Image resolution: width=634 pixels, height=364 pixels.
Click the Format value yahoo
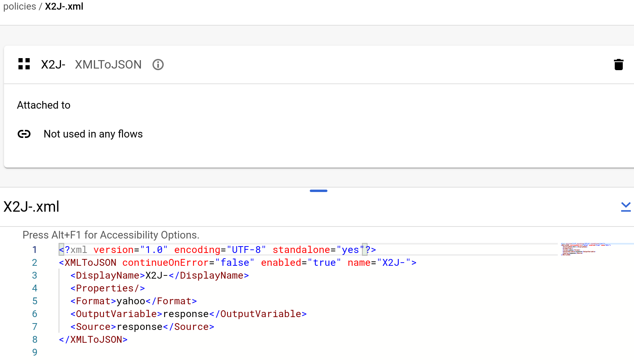click(x=131, y=301)
